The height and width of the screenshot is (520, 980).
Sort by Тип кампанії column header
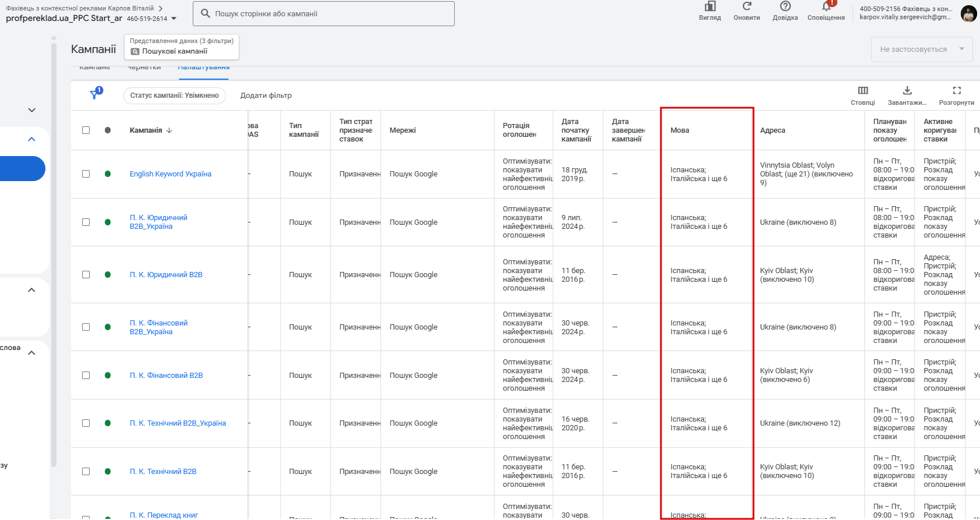tap(304, 130)
